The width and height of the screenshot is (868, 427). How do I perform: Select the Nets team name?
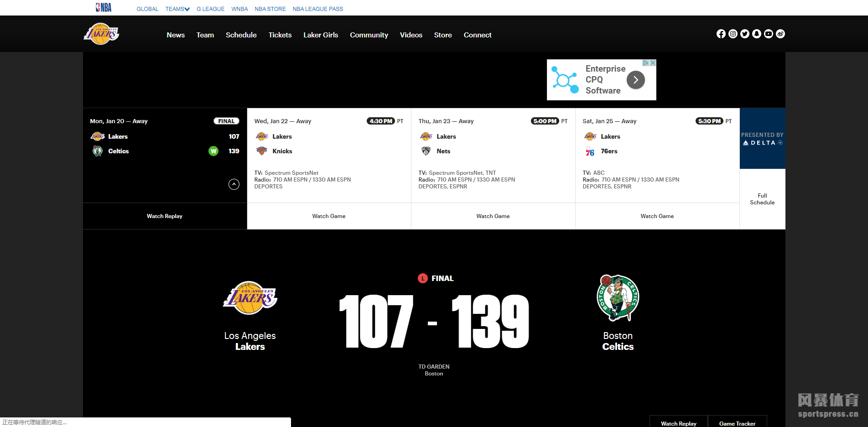[443, 151]
